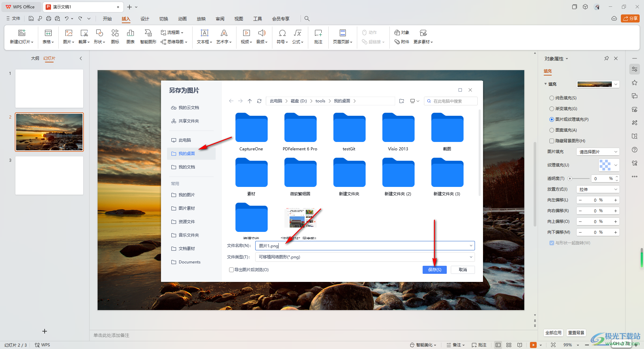Check 导出图片后浏览(O) checkbox
644x349 pixels.
coord(231,270)
